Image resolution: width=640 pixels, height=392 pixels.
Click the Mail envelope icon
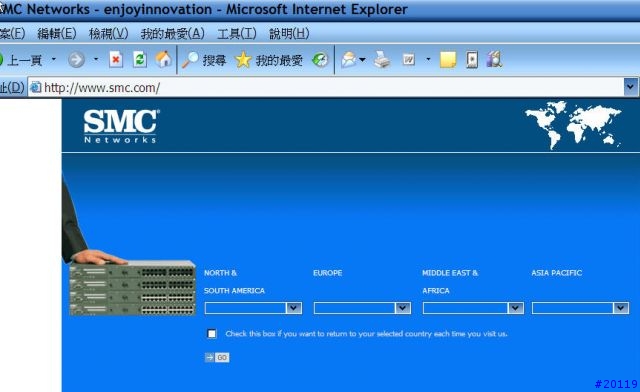click(349, 60)
